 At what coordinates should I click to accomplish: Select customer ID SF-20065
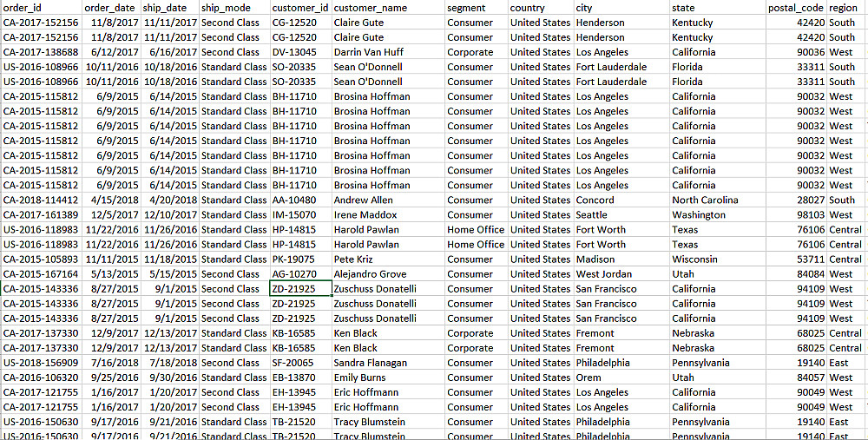coord(300,363)
